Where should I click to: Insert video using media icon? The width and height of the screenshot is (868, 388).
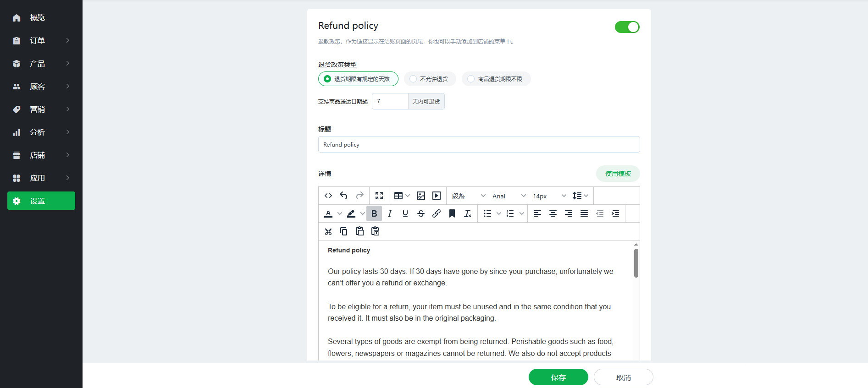pos(437,196)
